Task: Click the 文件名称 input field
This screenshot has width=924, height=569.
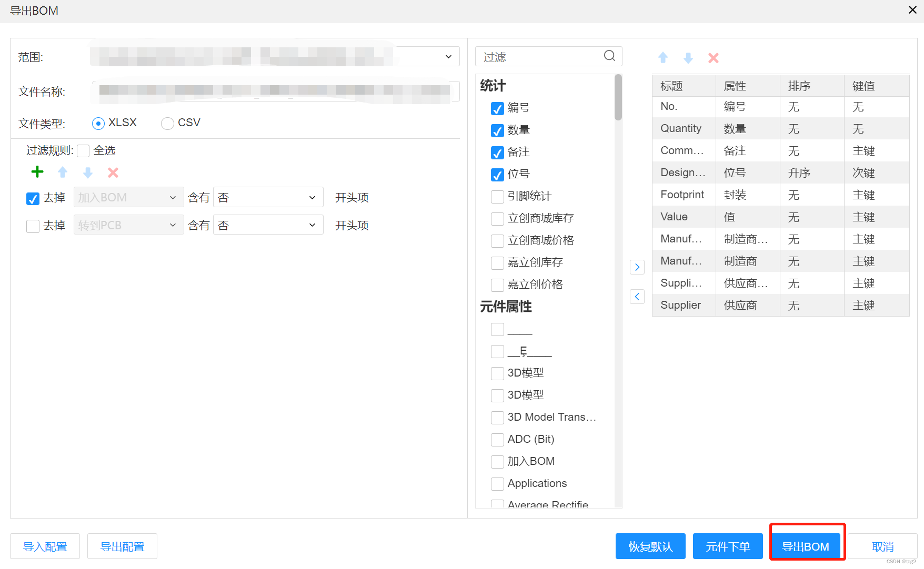Action: point(276,91)
